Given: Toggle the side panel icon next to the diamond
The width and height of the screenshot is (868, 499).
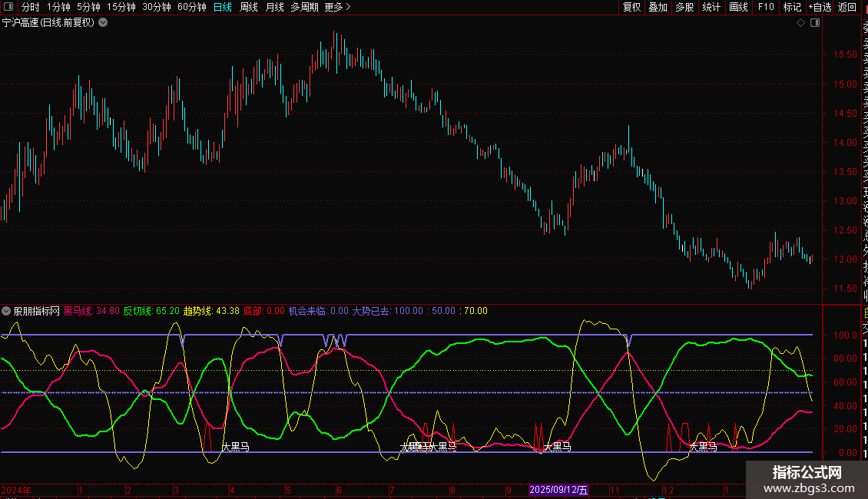Looking at the screenshot, I should (814, 23).
